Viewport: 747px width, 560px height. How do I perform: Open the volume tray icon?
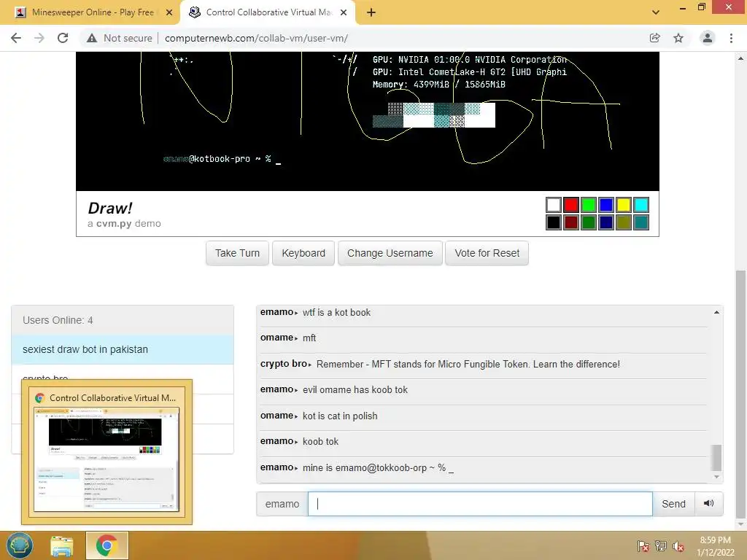pos(678,546)
